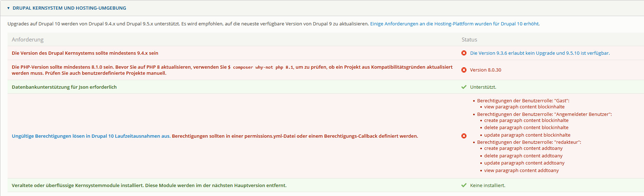This screenshot has width=644, height=196.
Task: Click the 'Angemeldeter Benutzer' role permissions entry
Action: (544, 114)
